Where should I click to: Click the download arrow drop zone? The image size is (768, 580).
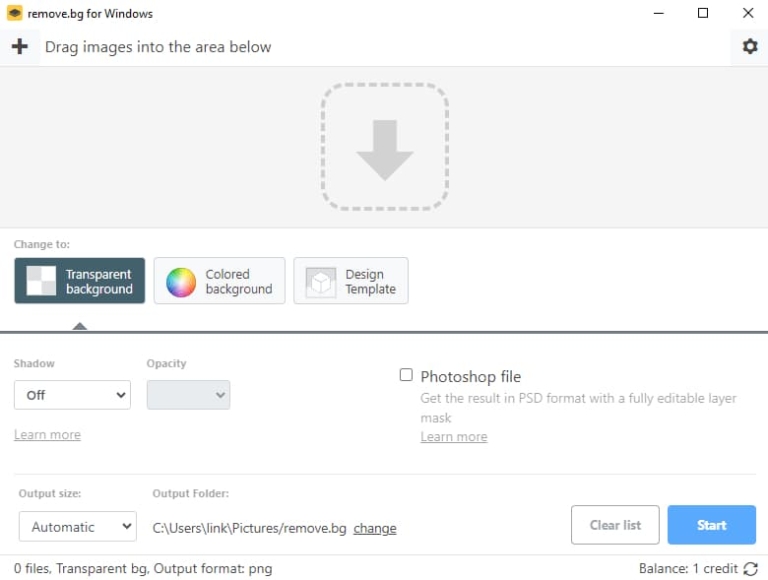384,147
